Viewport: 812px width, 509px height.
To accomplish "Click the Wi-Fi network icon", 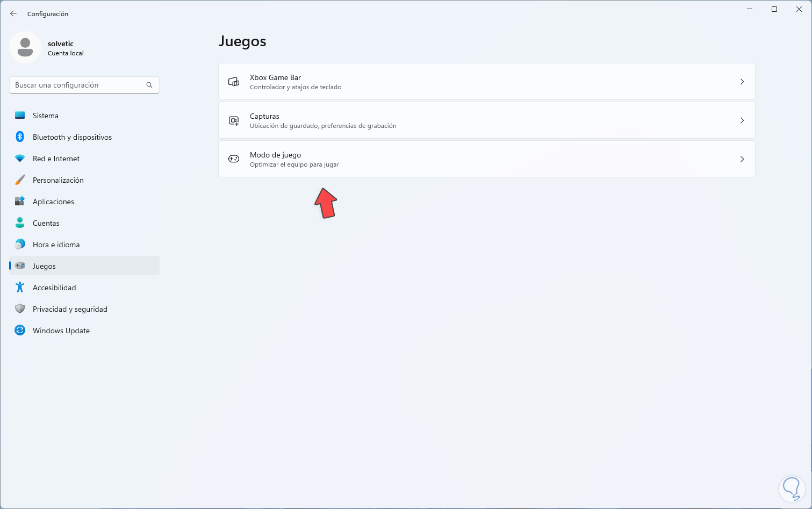I will [x=20, y=159].
